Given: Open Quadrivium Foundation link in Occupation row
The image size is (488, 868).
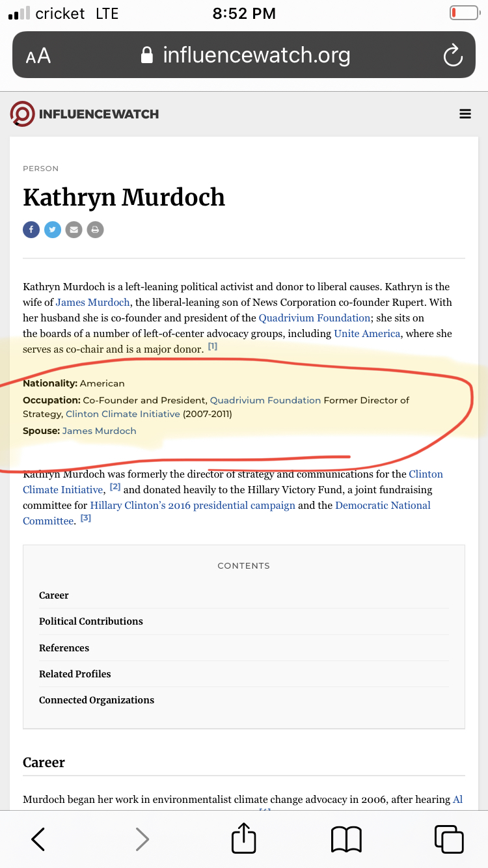Looking at the screenshot, I should point(265,400).
